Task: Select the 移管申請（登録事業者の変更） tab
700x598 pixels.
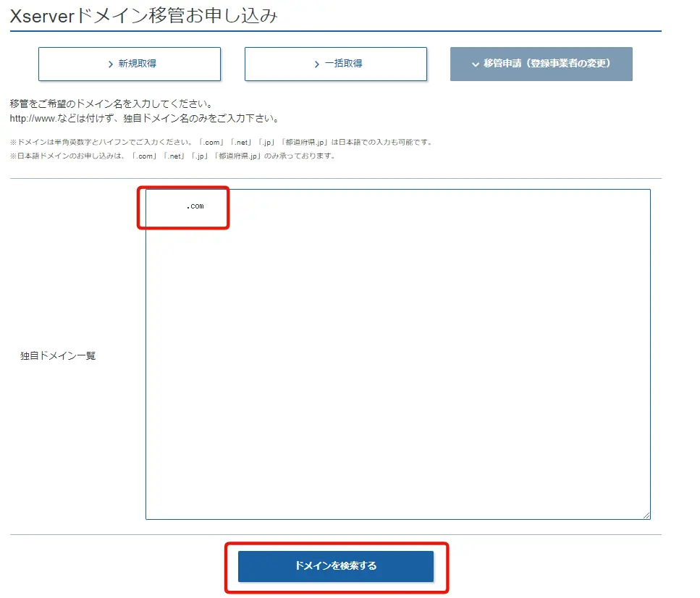Action: (x=541, y=64)
